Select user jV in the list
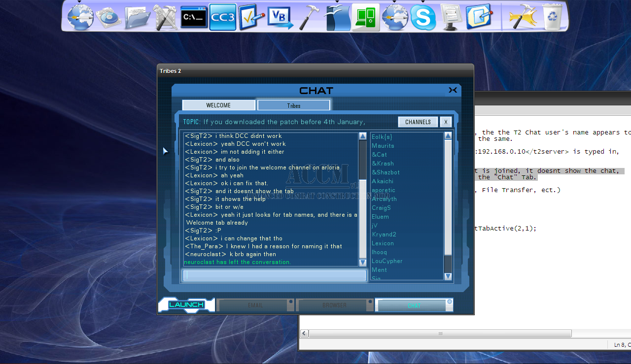 click(x=375, y=226)
